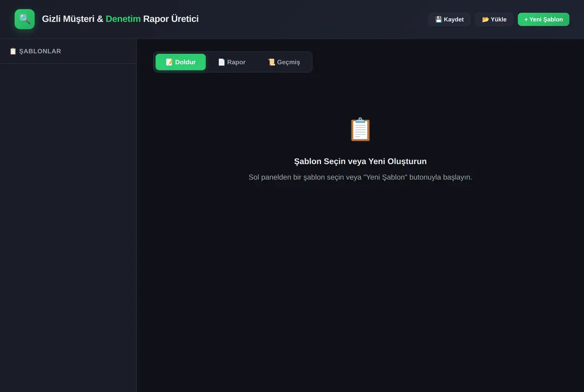The width and height of the screenshot is (584, 392).
Task: Click the green magnifier app logo
Action: coord(24,19)
